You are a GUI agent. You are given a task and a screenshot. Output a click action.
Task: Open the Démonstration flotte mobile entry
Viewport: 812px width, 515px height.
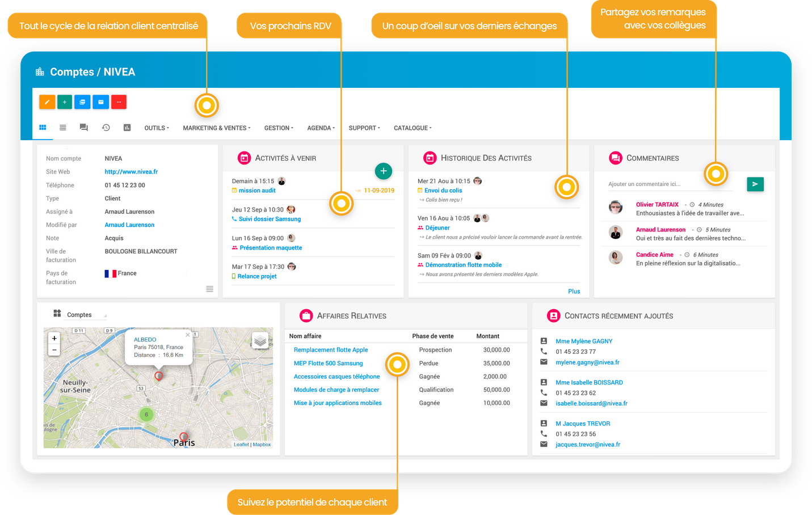click(464, 265)
